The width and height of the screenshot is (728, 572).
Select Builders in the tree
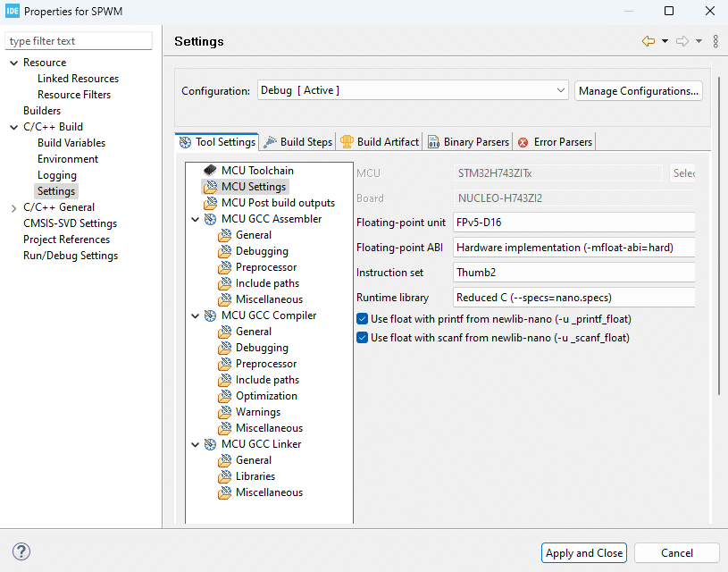click(42, 111)
